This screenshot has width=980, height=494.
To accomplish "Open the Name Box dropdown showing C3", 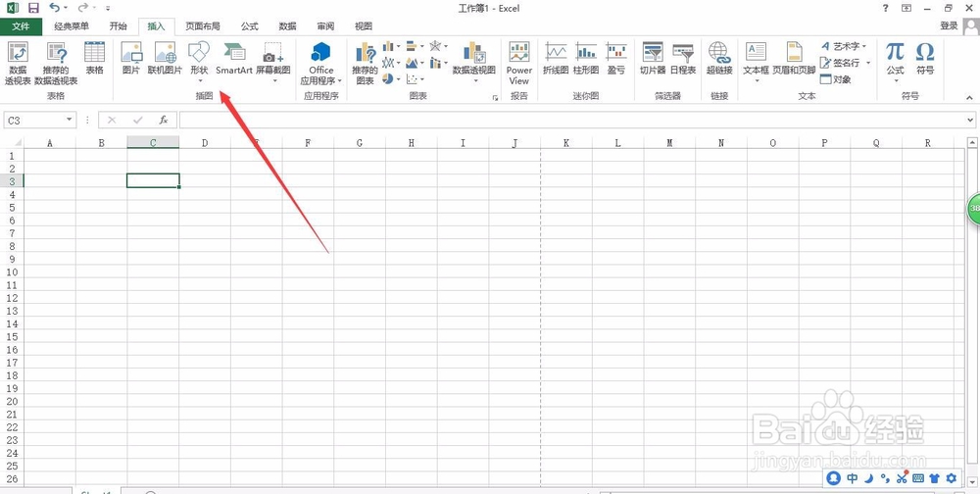I will [69, 120].
